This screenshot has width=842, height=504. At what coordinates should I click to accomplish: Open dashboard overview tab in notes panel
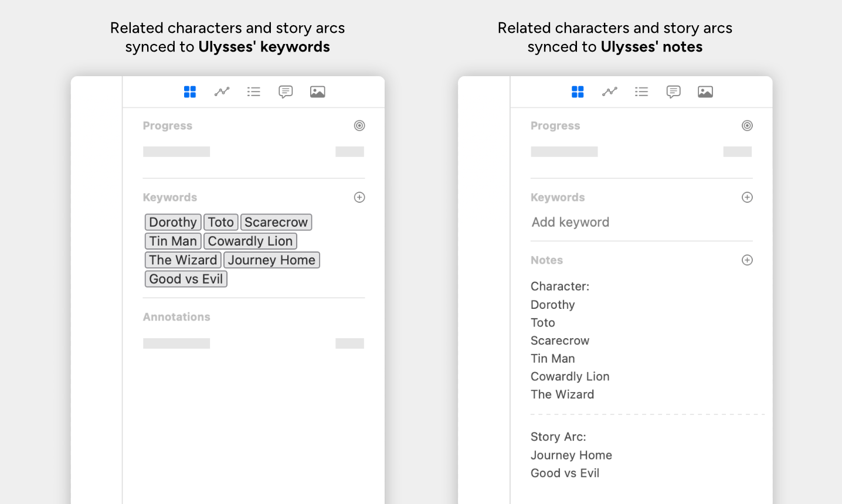[578, 91]
